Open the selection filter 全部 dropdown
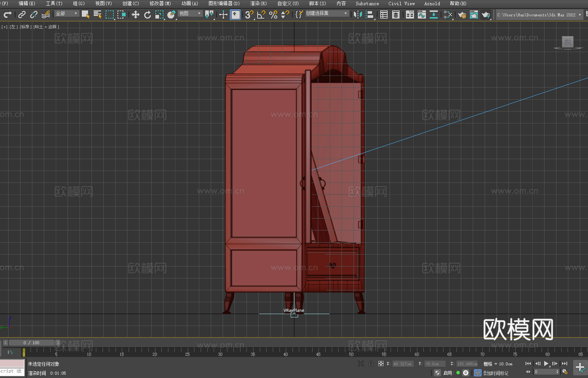The height and width of the screenshot is (378, 588). pyautogui.click(x=67, y=13)
